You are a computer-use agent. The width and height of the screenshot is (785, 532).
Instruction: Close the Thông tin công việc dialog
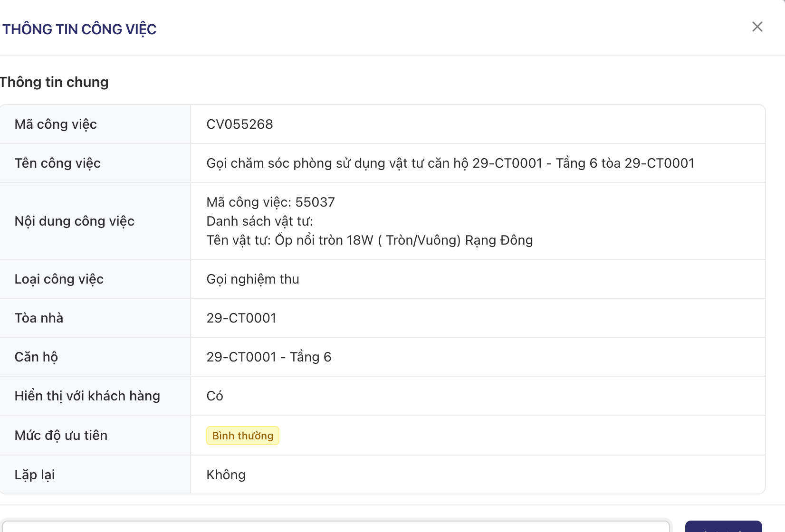(x=757, y=27)
